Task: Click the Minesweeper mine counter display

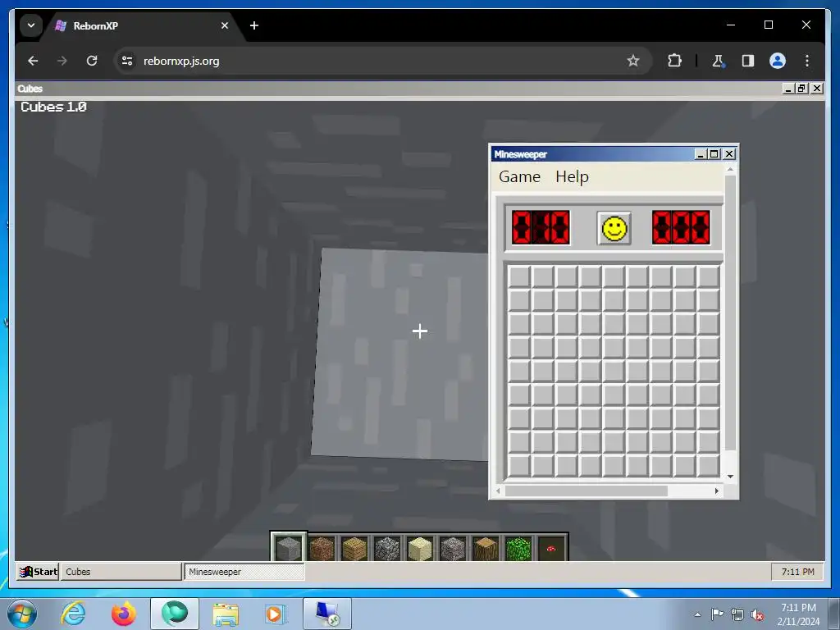Action: click(x=541, y=227)
